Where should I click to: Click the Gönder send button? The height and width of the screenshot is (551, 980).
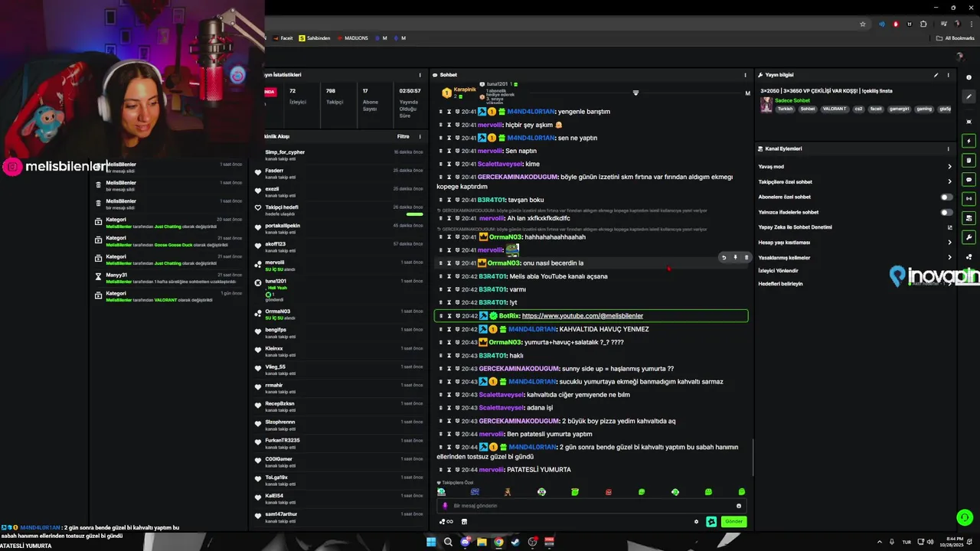733,521
